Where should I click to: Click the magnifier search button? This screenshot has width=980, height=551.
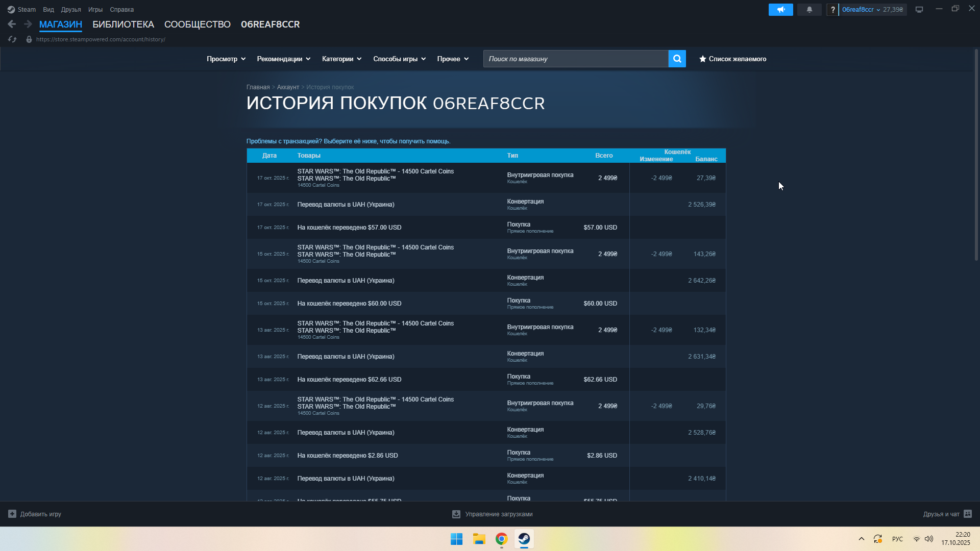click(677, 59)
